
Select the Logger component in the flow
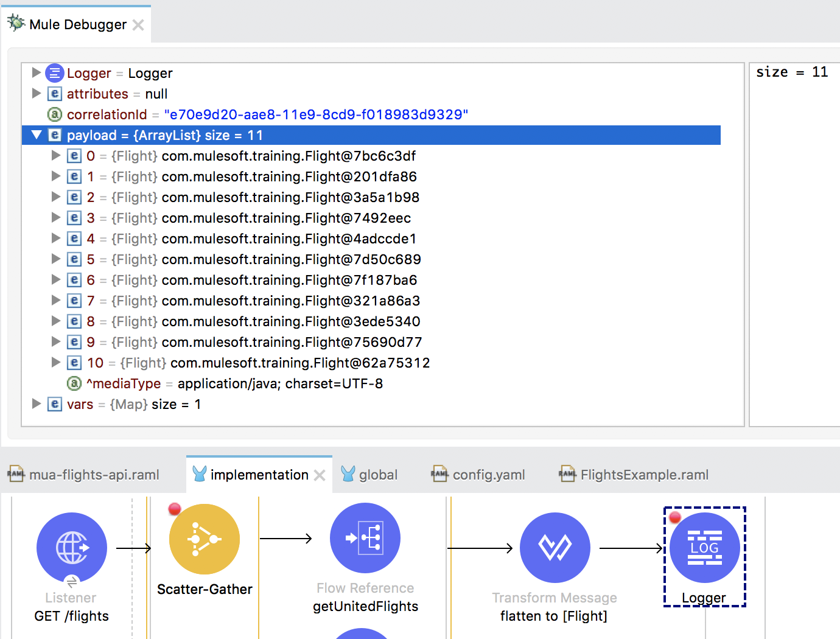705,548
